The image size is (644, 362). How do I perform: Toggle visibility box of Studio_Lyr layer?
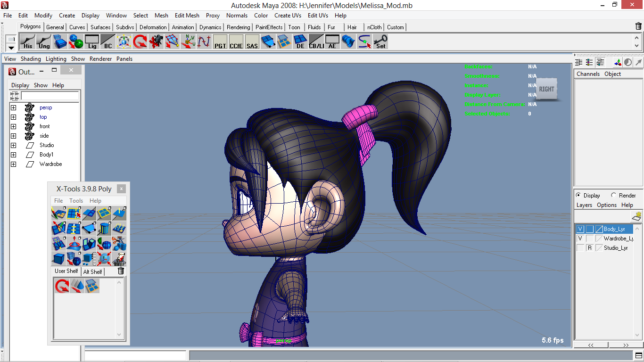[x=580, y=248]
